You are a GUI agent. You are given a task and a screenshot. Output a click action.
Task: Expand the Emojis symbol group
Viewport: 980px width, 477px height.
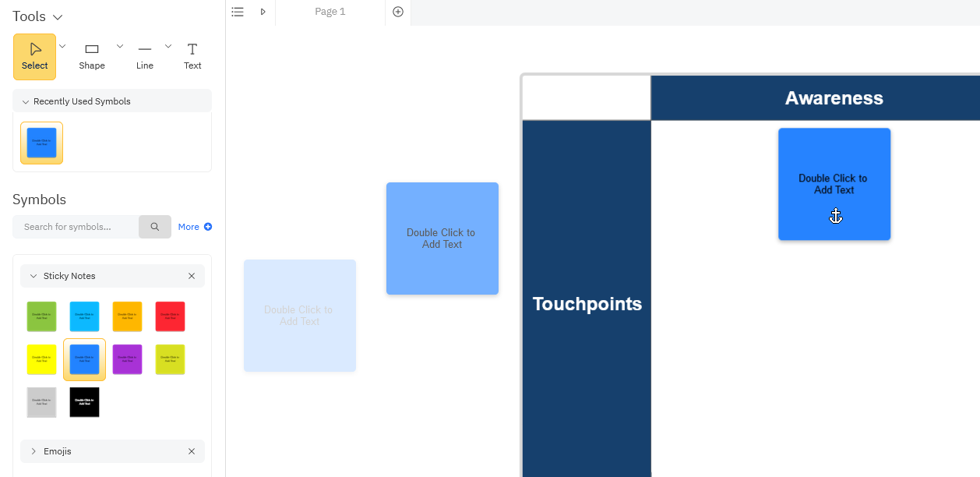click(x=33, y=451)
